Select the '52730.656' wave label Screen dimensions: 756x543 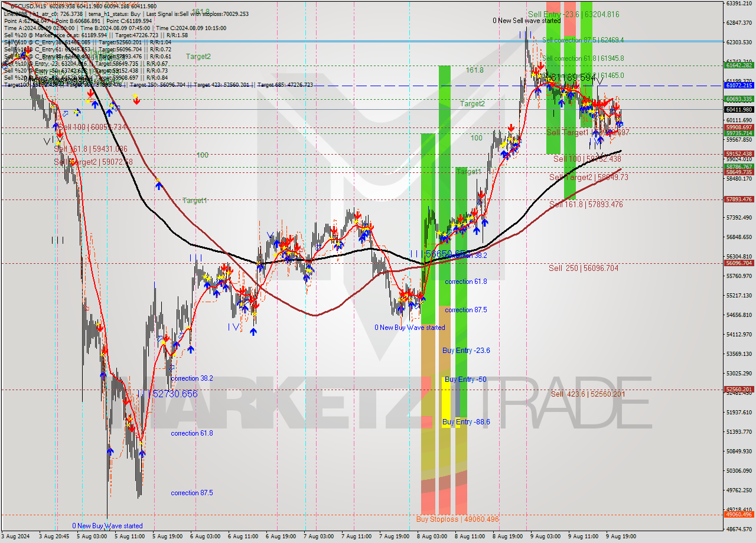click(175, 394)
